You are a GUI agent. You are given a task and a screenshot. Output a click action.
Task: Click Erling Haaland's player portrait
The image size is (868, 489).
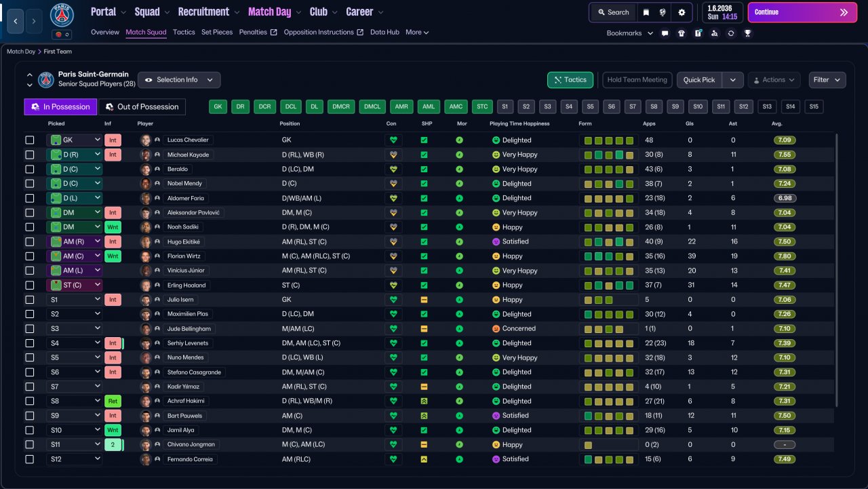(145, 286)
